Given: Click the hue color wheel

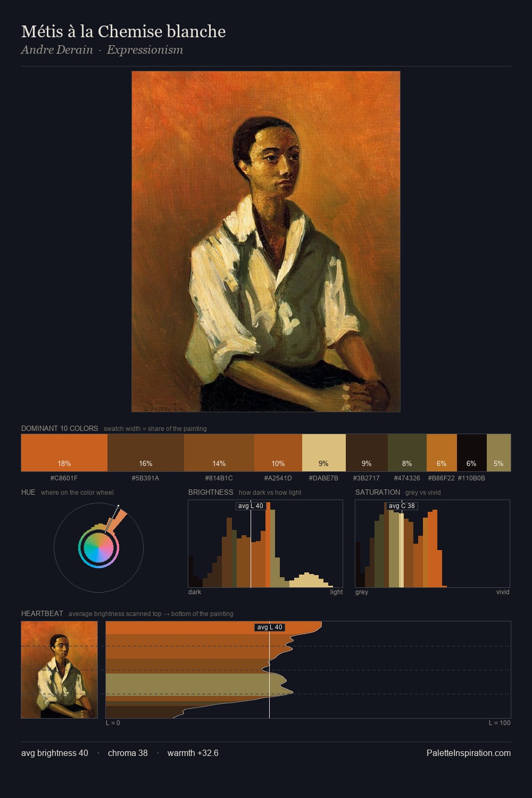Looking at the screenshot, I should (x=98, y=547).
